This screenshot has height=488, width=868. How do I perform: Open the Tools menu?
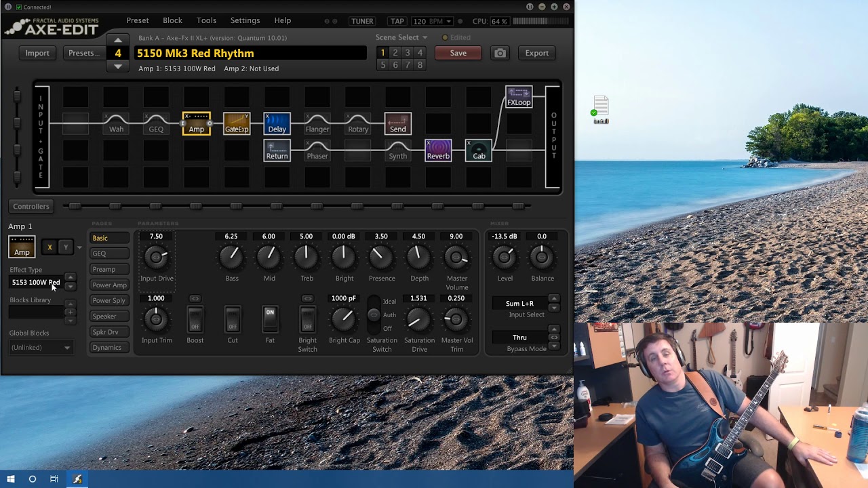click(206, 20)
